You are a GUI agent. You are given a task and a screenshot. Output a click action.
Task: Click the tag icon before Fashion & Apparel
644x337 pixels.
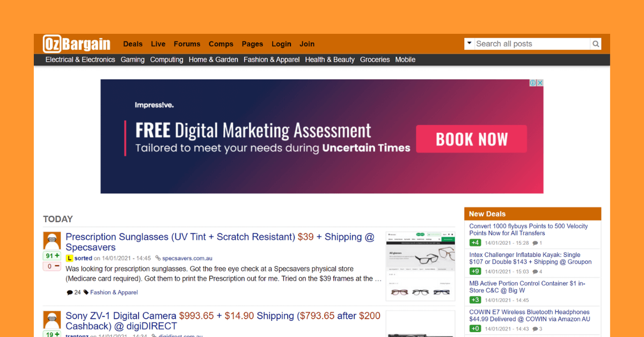(x=86, y=292)
